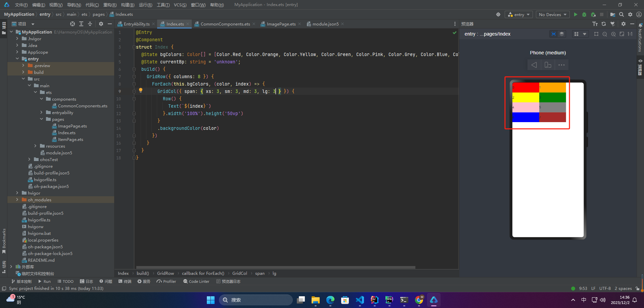Click UTF-8 encoding in status bar
The image size is (644, 308).
coord(605,289)
